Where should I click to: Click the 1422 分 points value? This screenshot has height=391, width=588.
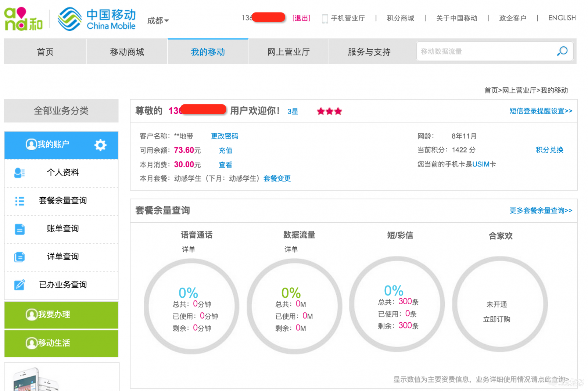pyautogui.click(x=463, y=150)
